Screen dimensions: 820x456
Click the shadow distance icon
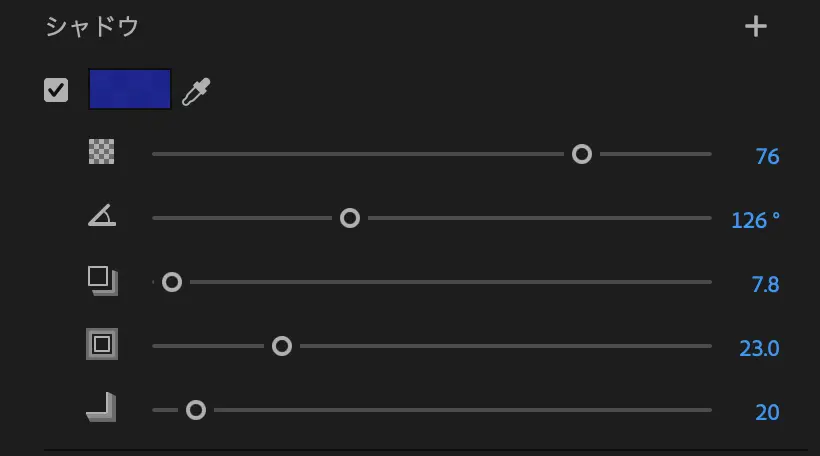click(102, 280)
